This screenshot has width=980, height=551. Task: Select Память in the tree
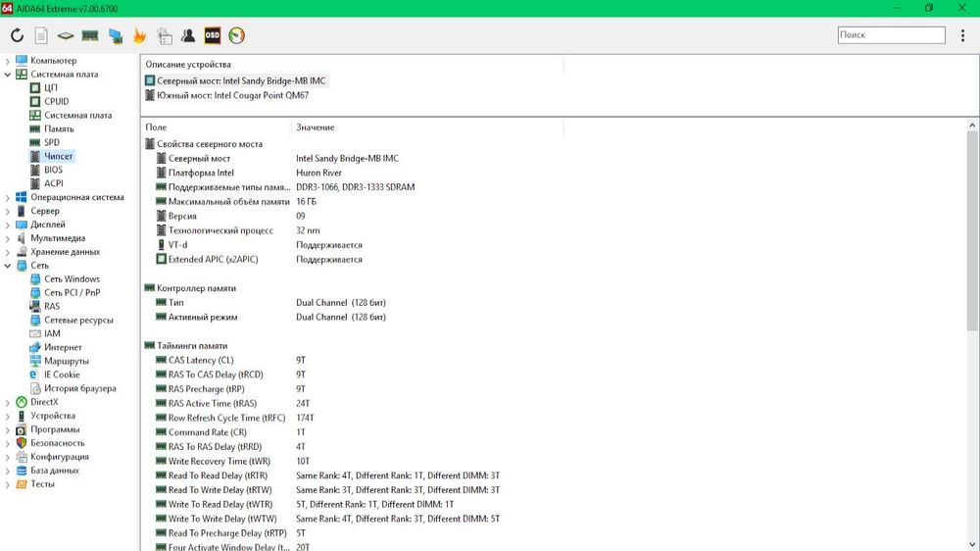pos(59,128)
